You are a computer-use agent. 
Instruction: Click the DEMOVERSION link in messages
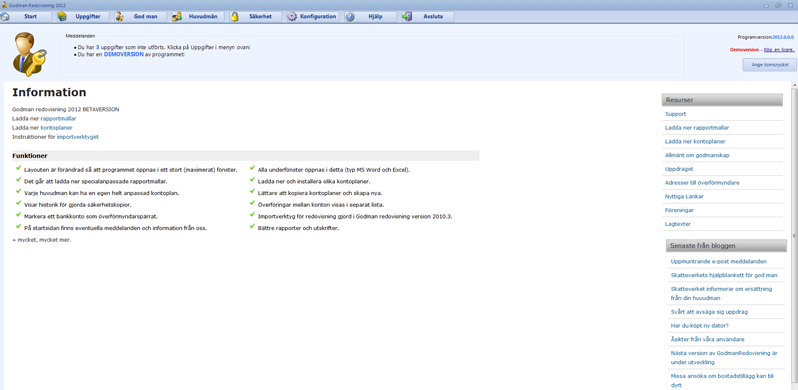(124, 54)
